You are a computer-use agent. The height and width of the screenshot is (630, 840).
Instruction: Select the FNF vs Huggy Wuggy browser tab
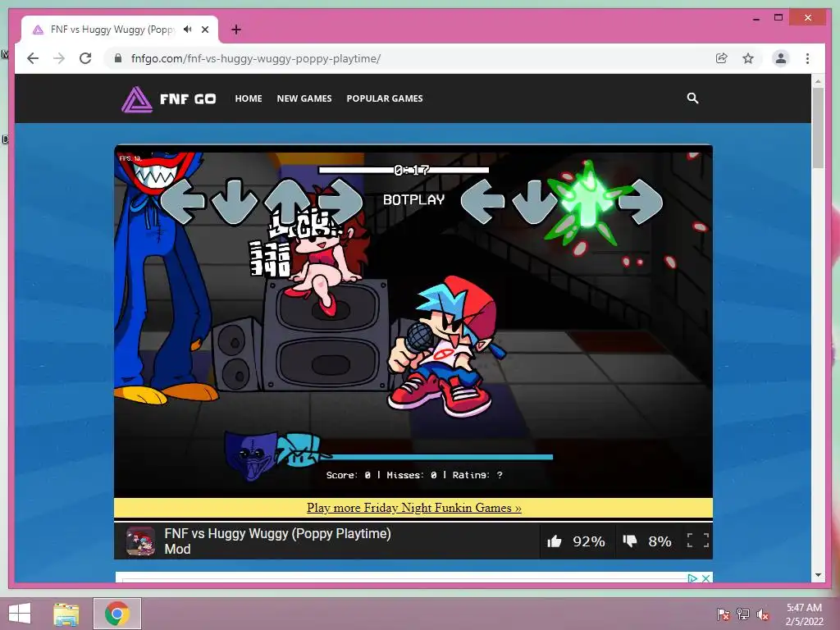[120, 30]
